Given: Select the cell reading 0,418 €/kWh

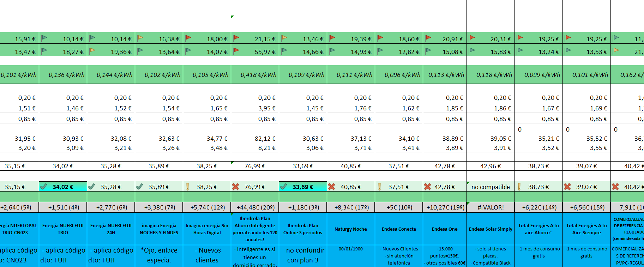Looking at the screenshot, I should pos(255,74).
